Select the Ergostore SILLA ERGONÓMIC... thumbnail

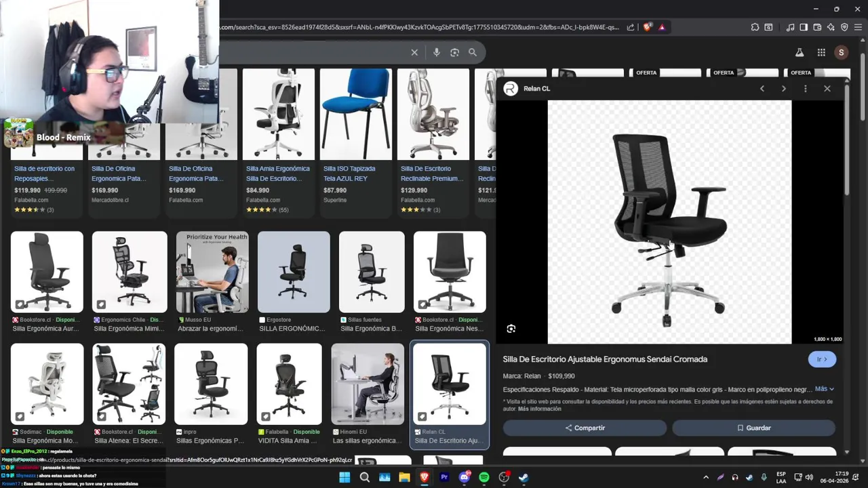[x=294, y=272]
